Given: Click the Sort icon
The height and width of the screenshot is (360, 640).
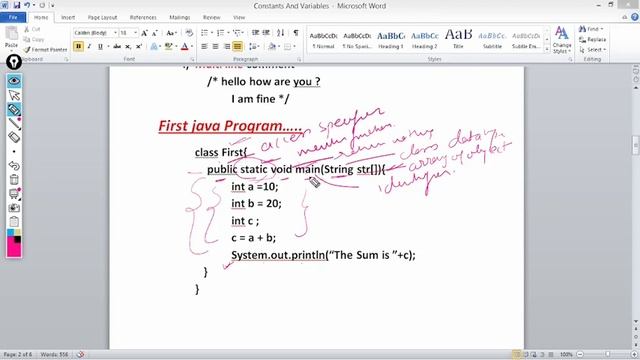Looking at the screenshot, I should [280, 33].
